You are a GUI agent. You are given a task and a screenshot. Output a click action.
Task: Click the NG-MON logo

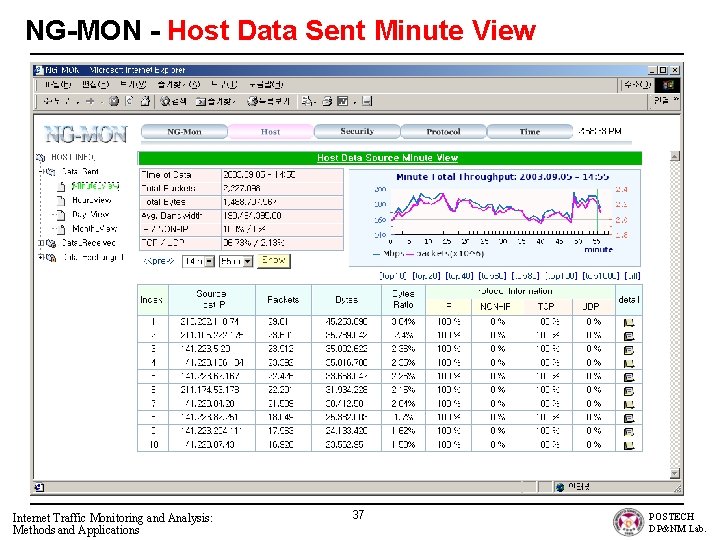(x=86, y=134)
